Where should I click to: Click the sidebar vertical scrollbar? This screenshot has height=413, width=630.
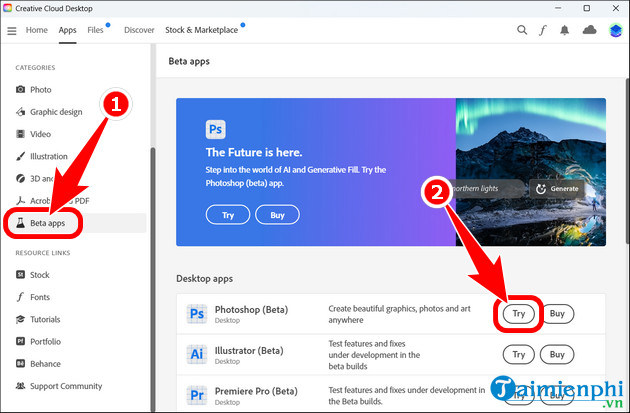click(x=153, y=279)
